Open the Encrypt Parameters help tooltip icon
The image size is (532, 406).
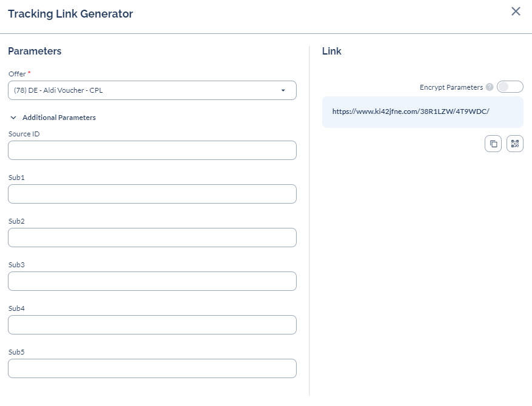[x=490, y=87]
